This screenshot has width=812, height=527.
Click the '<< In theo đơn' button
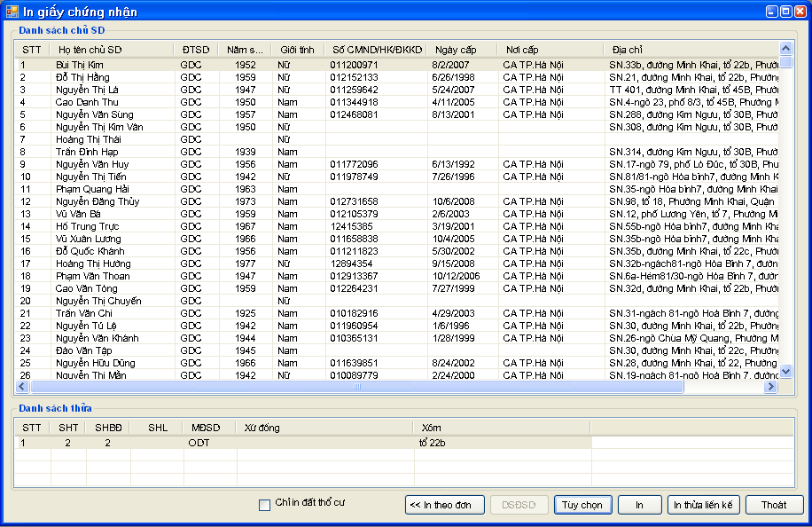pyautogui.click(x=445, y=505)
